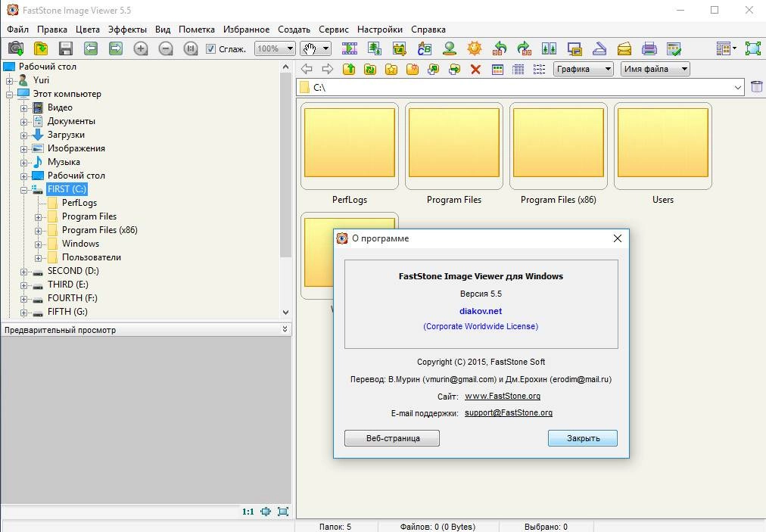
Task: Acquire images from the scanner icon
Action: click(x=599, y=48)
